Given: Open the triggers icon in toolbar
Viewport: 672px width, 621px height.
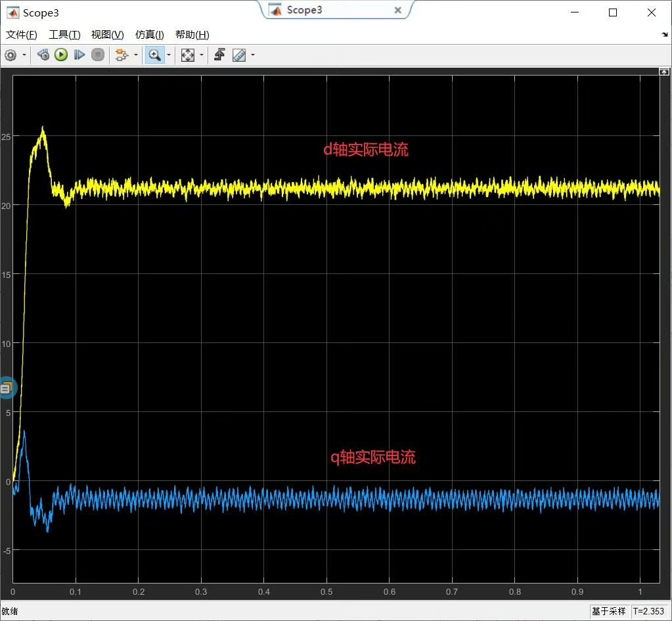Looking at the screenshot, I should [219, 55].
